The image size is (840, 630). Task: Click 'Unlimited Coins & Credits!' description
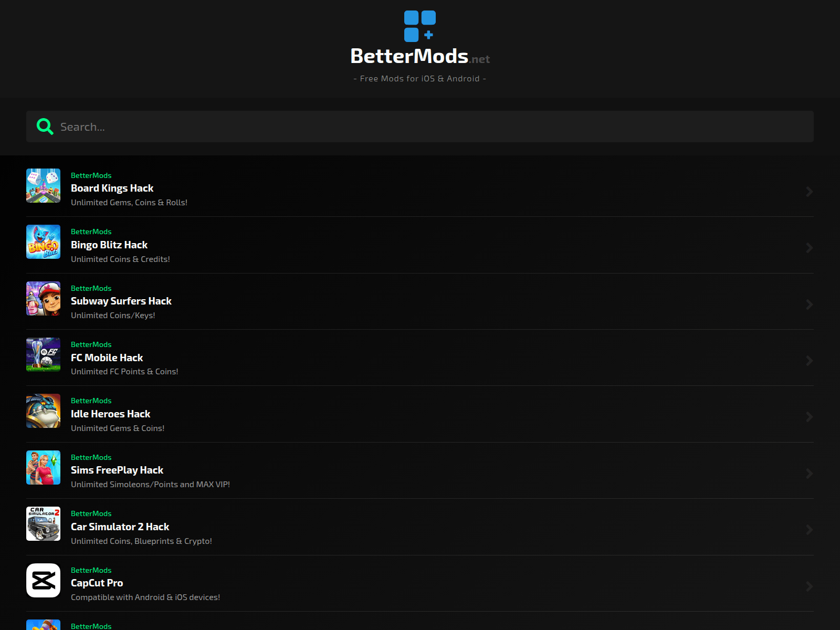(120, 259)
